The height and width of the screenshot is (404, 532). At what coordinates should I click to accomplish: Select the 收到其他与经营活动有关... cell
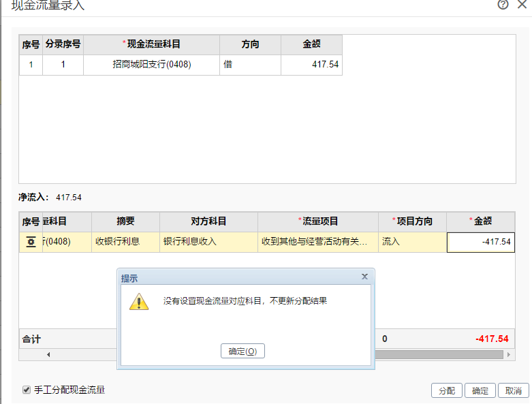click(x=318, y=242)
